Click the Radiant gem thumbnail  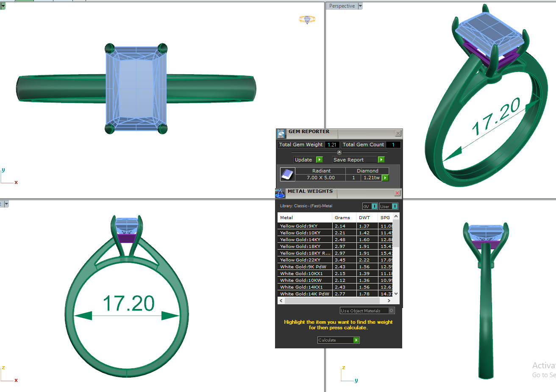click(x=287, y=174)
